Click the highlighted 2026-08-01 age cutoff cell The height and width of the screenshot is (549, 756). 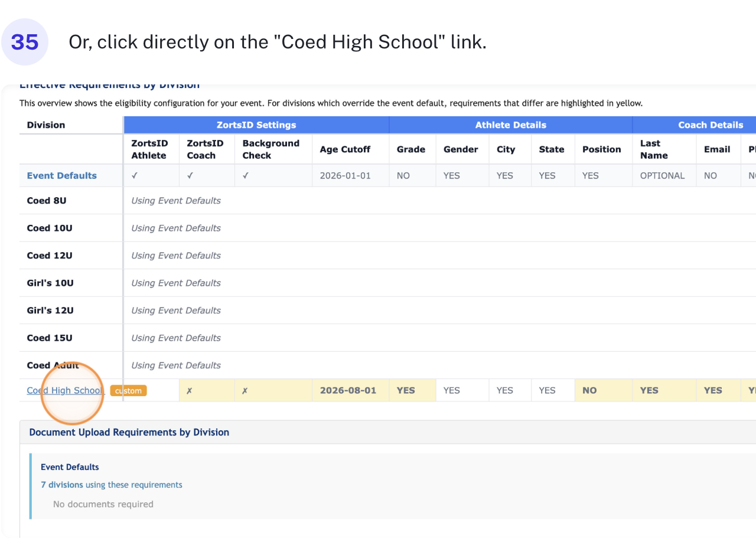point(348,390)
